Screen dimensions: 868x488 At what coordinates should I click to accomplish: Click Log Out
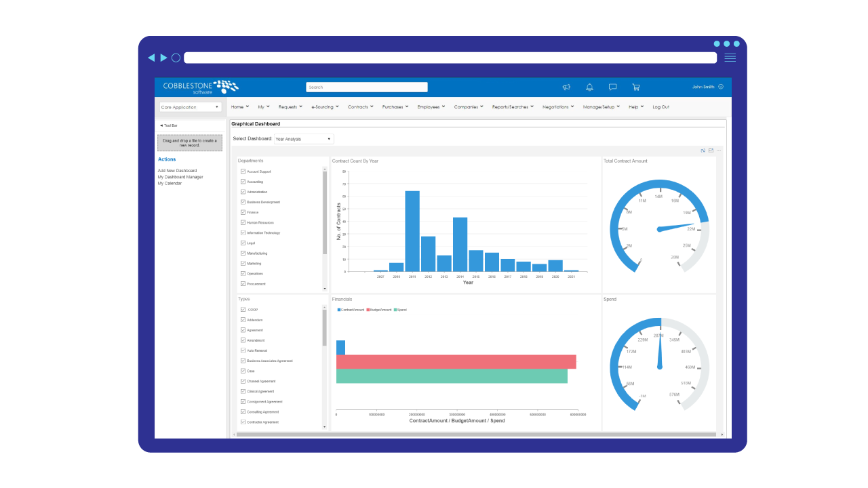tap(660, 107)
